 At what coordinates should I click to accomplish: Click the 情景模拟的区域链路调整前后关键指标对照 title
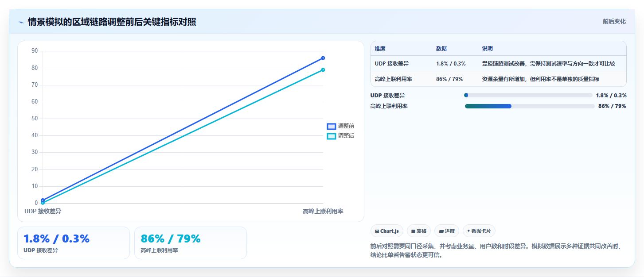point(112,22)
